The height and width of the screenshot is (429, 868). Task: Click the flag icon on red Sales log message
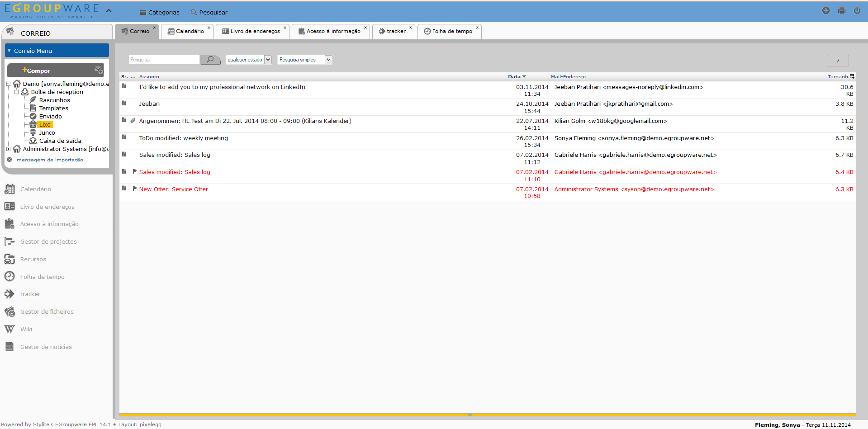[x=134, y=171]
